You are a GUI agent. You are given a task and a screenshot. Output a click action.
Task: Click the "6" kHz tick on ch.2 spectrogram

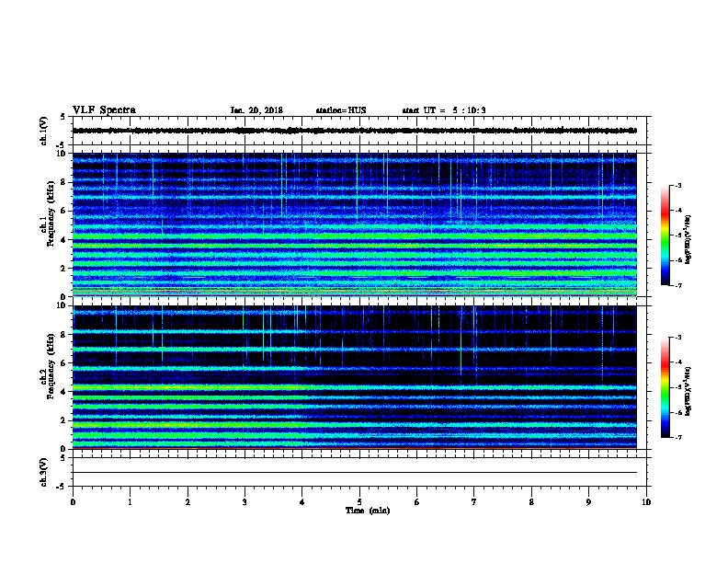coord(63,362)
